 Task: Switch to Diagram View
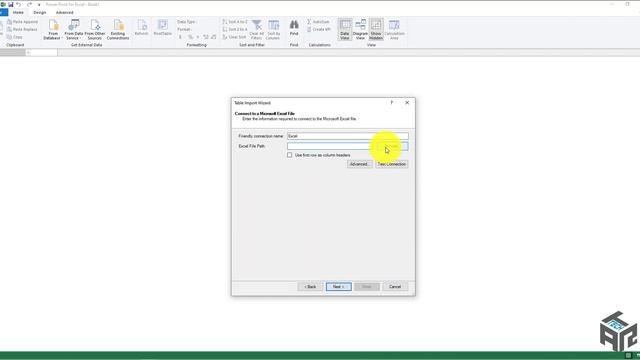[x=360, y=29]
